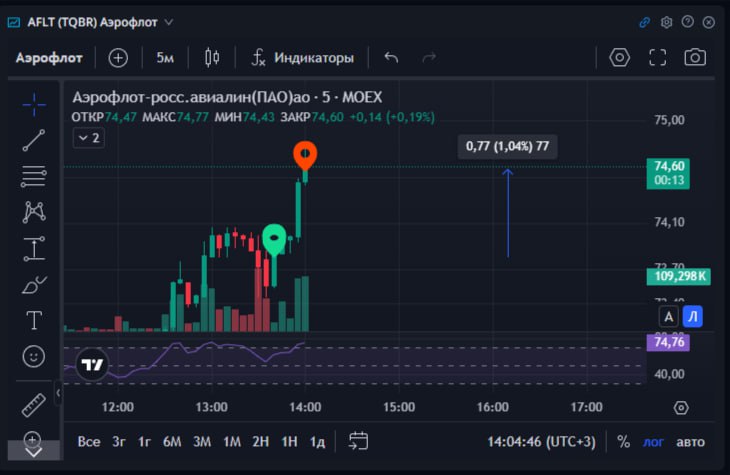
Task: Toggle the percent scale '%' button
Action: click(623, 441)
